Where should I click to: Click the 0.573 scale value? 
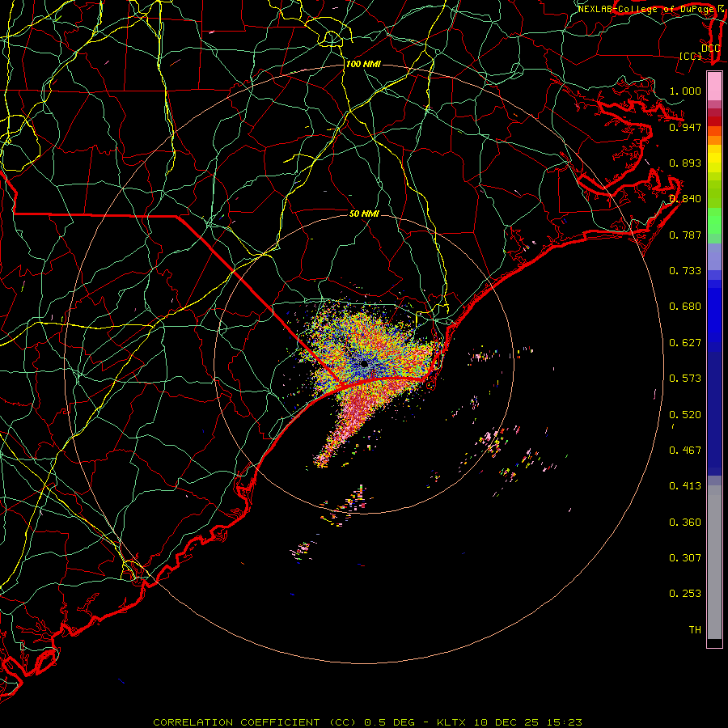685,379
